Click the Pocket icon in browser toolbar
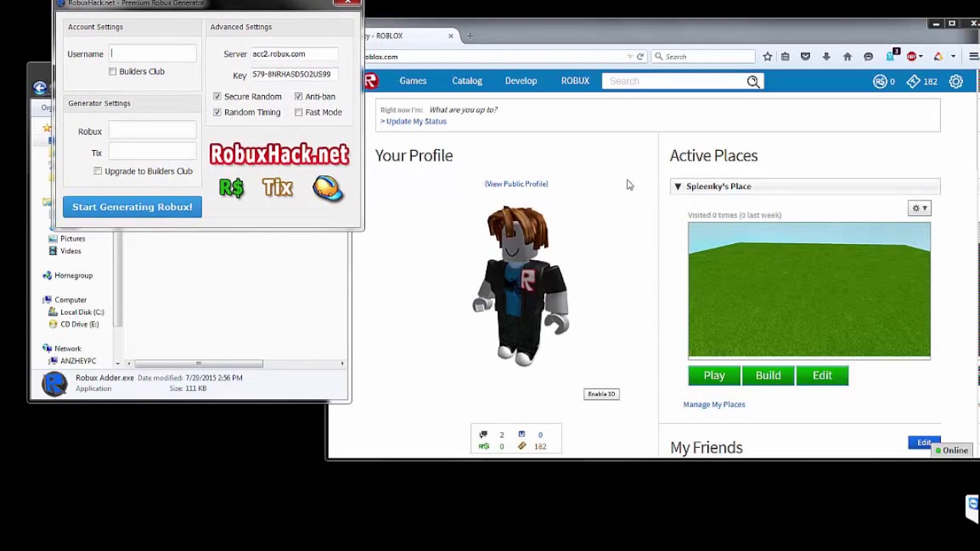Image resolution: width=980 pixels, height=551 pixels. pyautogui.click(x=805, y=57)
